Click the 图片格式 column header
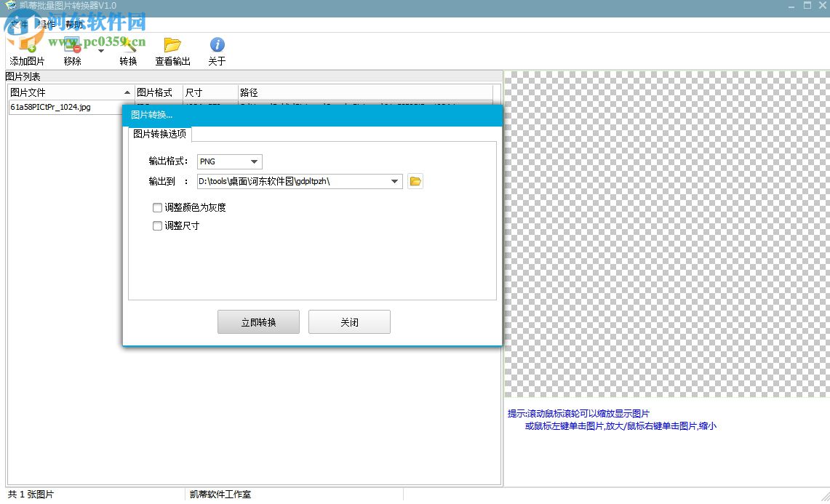 159,92
